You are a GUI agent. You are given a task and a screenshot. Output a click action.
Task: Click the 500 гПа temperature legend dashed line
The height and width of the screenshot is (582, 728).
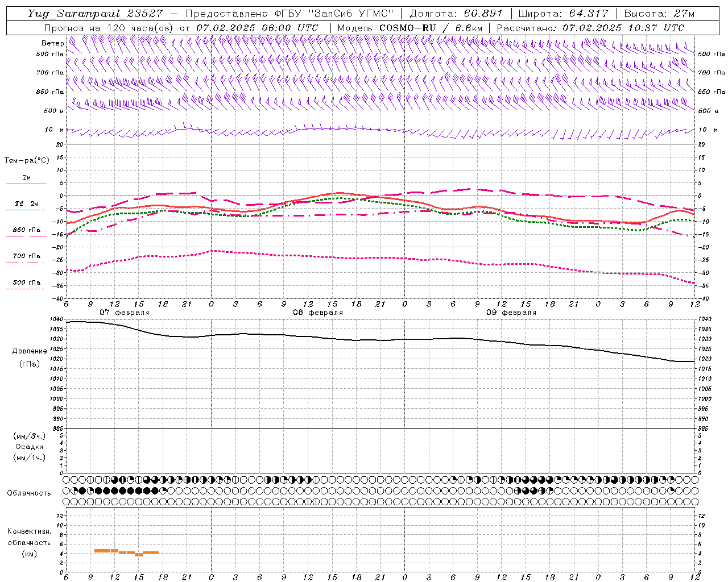[x=25, y=289]
